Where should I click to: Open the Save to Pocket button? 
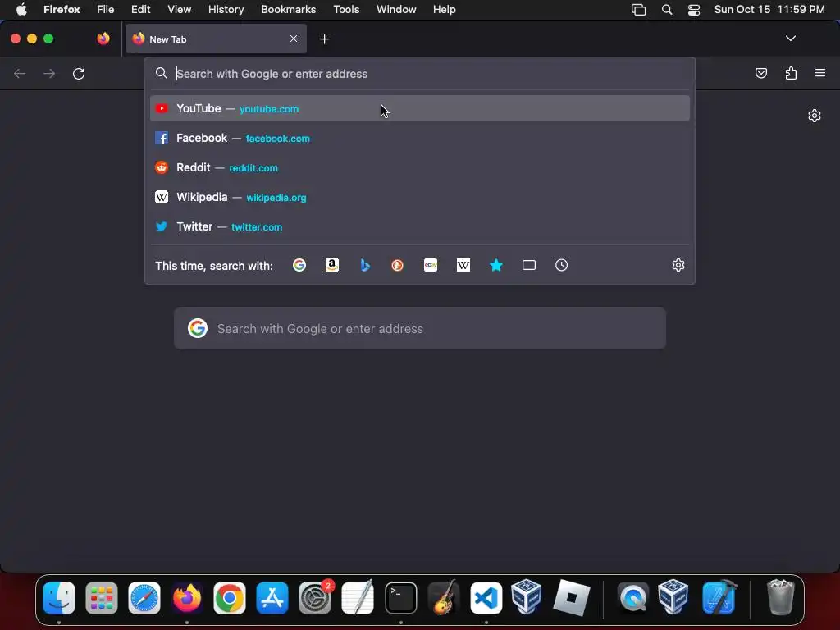pyautogui.click(x=760, y=73)
